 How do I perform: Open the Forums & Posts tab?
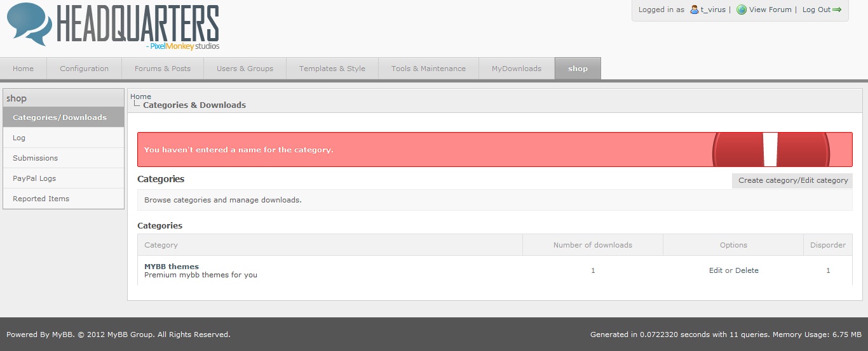tap(163, 69)
